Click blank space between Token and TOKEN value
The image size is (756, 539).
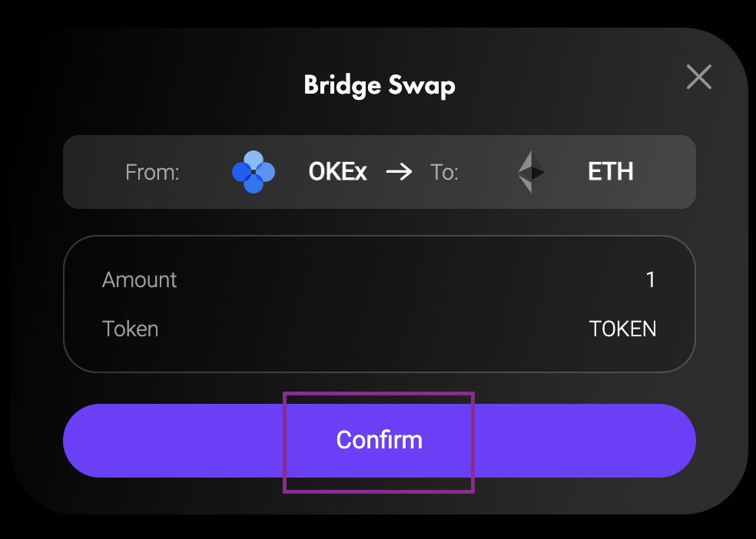(373, 329)
